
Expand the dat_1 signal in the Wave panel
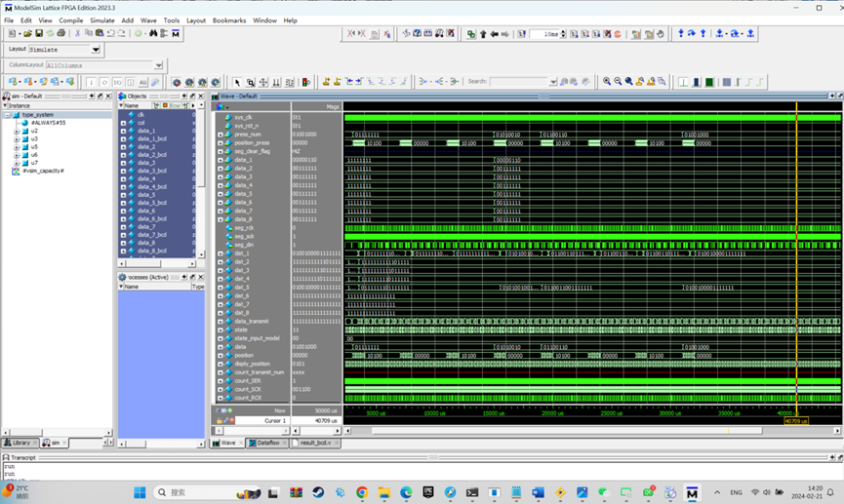coord(220,253)
